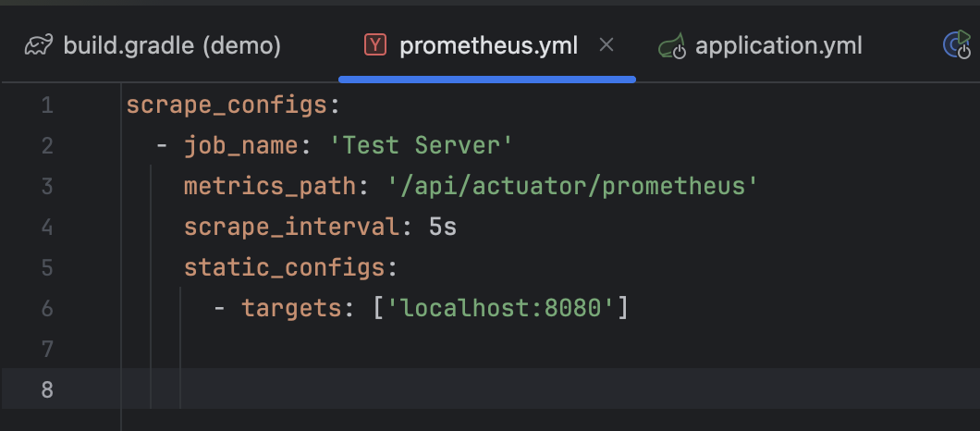Viewport: 980px width, 431px height.
Task: Click the 'Test Server' string value
Action: tap(421, 146)
